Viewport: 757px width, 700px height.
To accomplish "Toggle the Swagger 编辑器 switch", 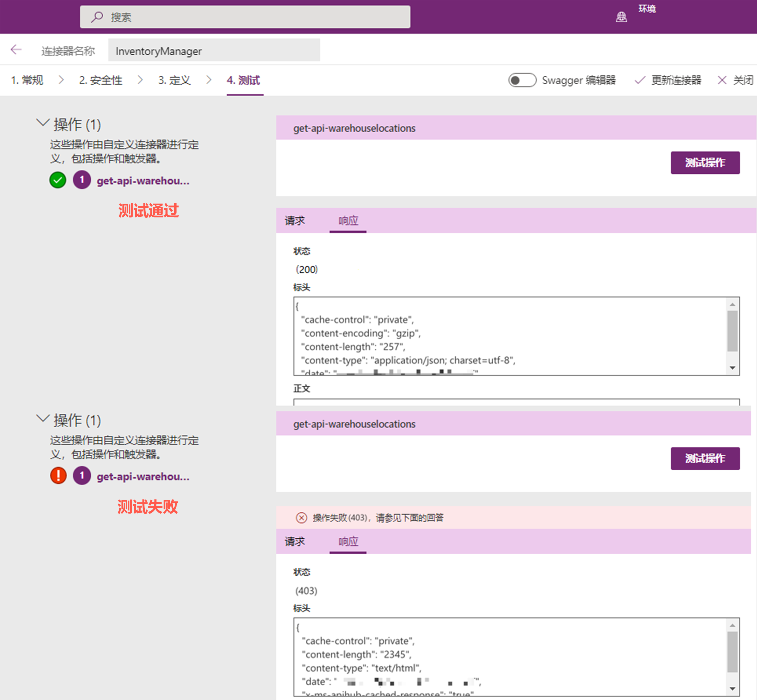I will 522,80.
